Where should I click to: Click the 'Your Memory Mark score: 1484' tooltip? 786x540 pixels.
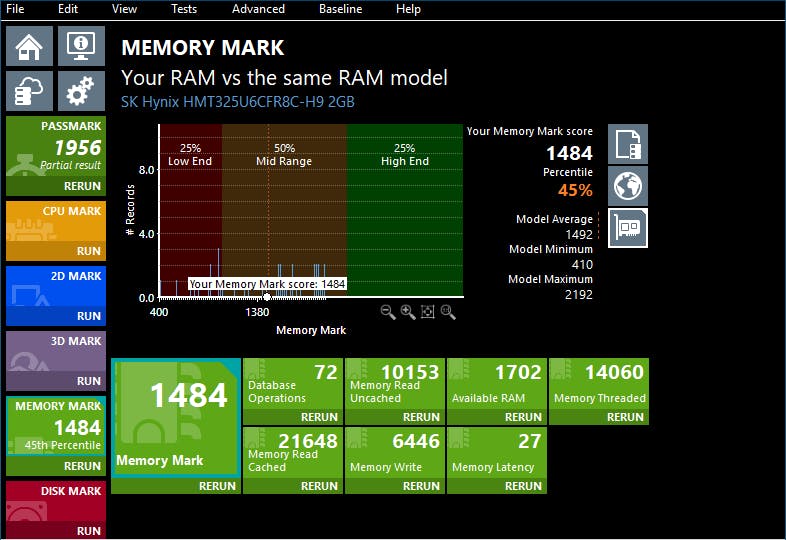pos(267,284)
